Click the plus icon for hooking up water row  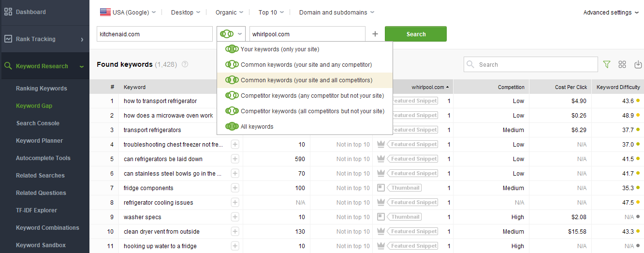click(x=235, y=246)
